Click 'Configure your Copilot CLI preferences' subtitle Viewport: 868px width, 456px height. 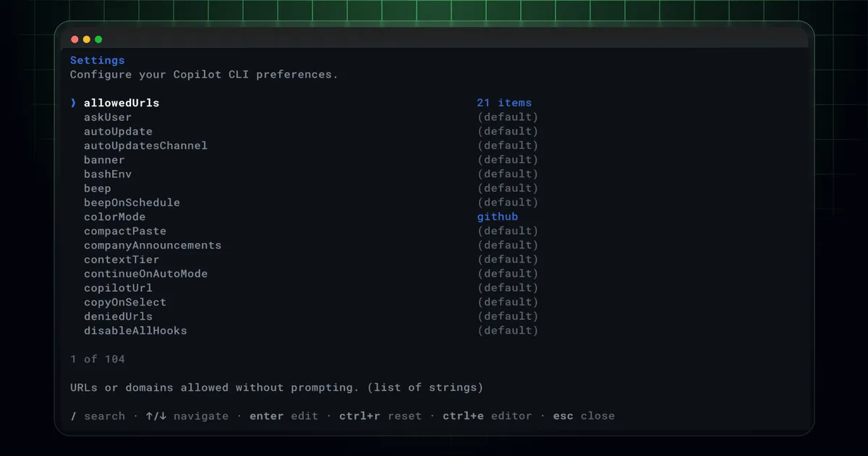(x=204, y=75)
